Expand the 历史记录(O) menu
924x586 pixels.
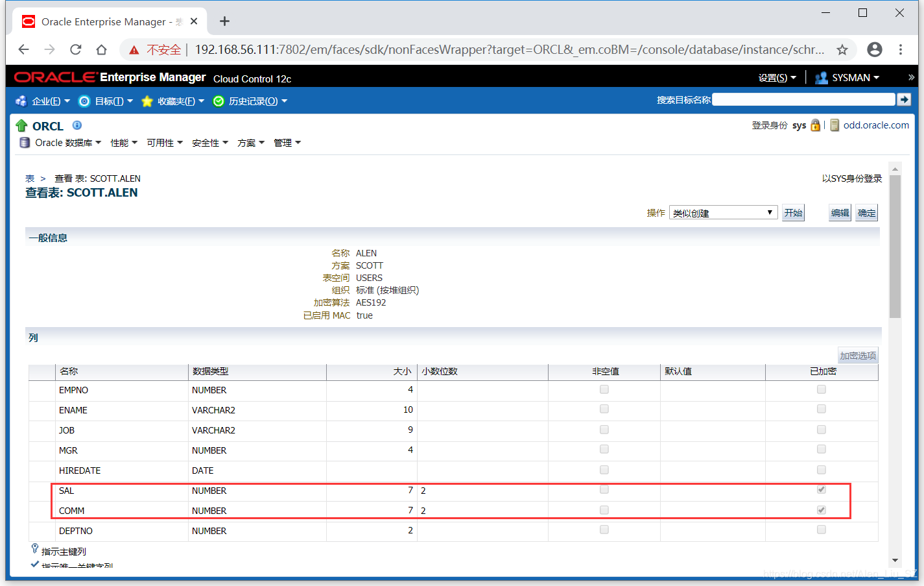click(x=258, y=101)
